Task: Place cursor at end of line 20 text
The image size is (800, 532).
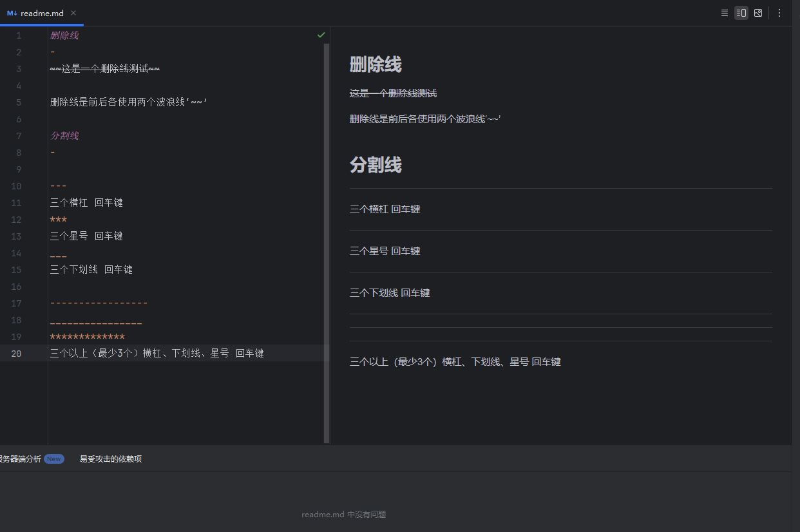Action: click(x=264, y=354)
